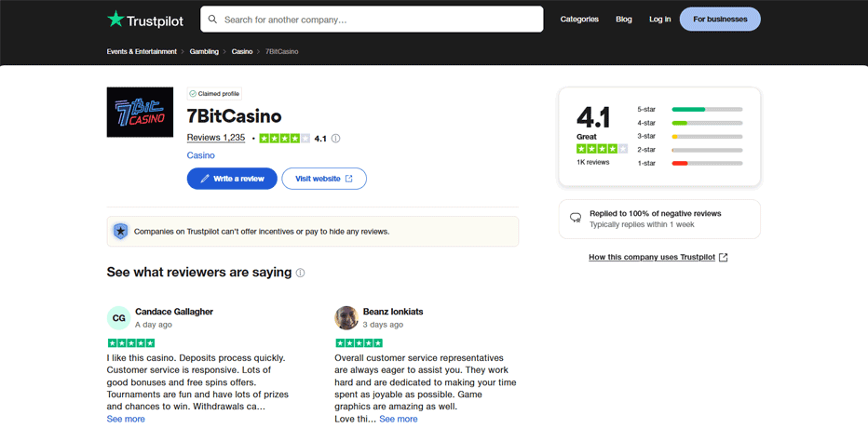The height and width of the screenshot is (428, 868).
Task: Click Replied to 100% of negative reviews
Action: tap(656, 213)
